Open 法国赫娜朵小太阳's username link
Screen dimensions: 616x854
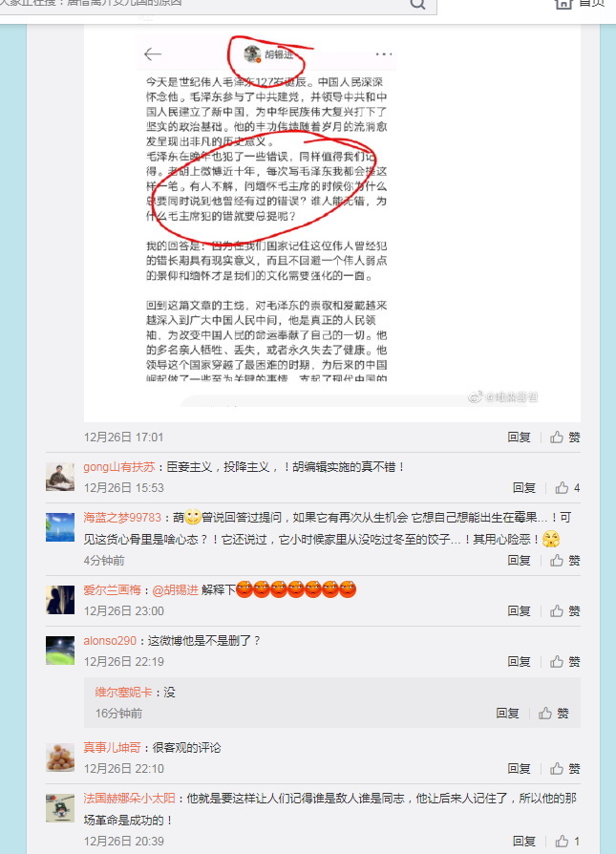[130, 798]
